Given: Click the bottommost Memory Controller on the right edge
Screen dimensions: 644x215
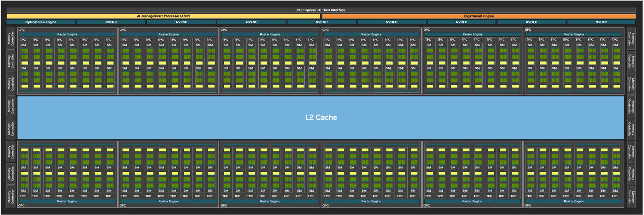Looking at the screenshot, I should (x=633, y=195).
